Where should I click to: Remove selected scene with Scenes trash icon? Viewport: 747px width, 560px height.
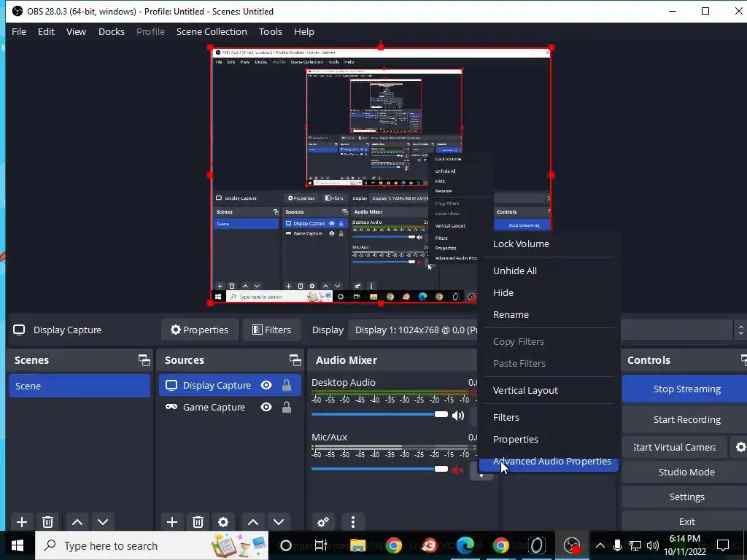(47, 522)
